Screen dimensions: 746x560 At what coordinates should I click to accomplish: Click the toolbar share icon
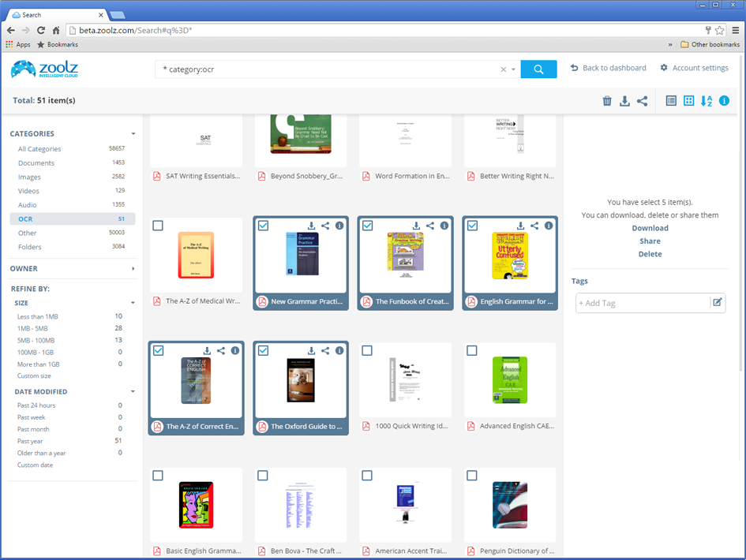coord(643,101)
